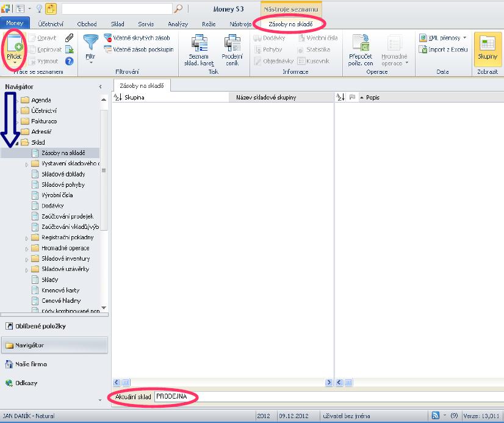Click the RSS feed icon in status bar

click(x=436, y=415)
